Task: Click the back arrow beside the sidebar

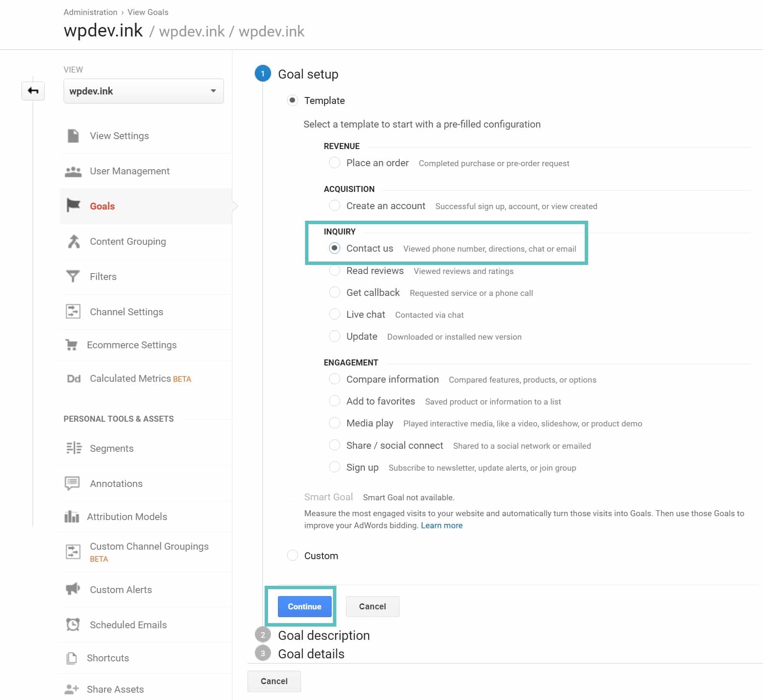Action: click(33, 91)
